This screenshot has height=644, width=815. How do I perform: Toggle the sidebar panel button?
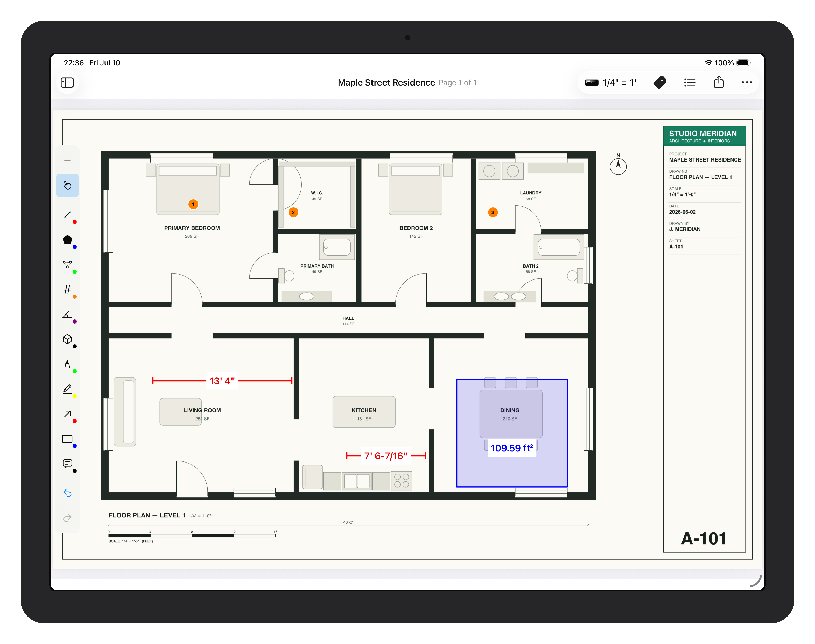(x=67, y=82)
